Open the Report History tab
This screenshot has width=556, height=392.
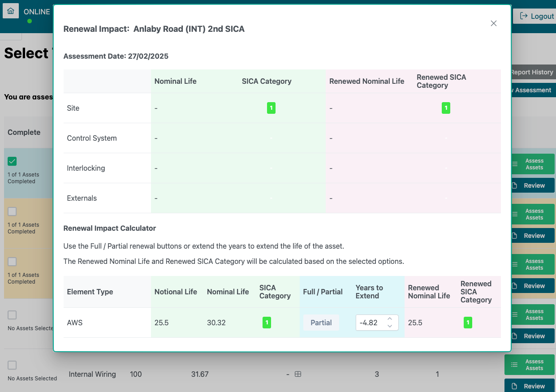pyautogui.click(x=533, y=72)
